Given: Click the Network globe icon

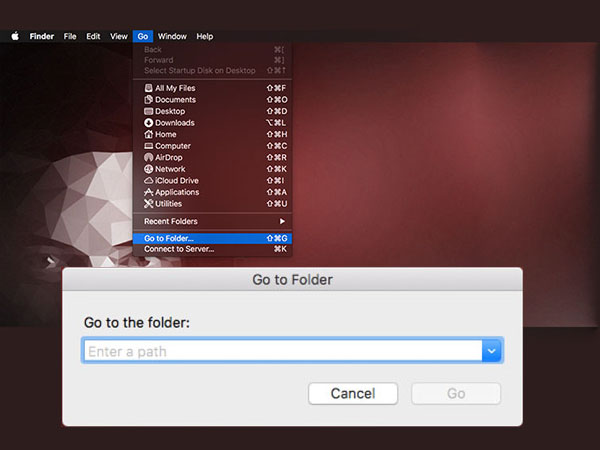Looking at the screenshot, I should [148, 169].
